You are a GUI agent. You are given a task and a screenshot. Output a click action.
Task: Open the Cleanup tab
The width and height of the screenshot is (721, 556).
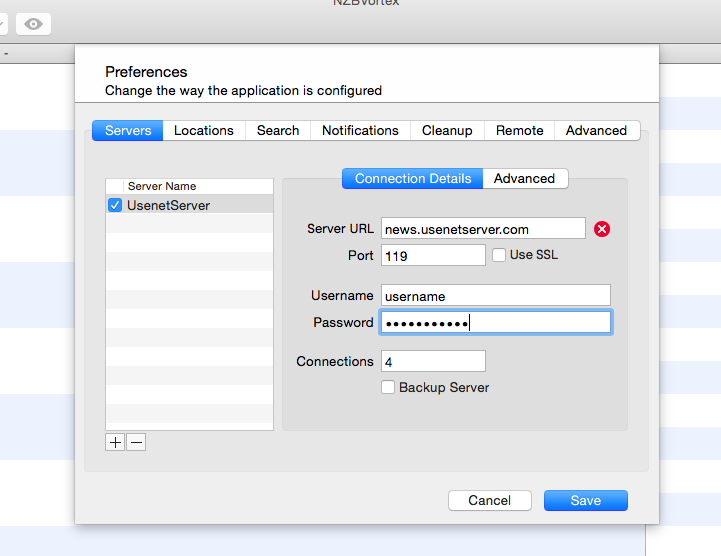tap(447, 131)
